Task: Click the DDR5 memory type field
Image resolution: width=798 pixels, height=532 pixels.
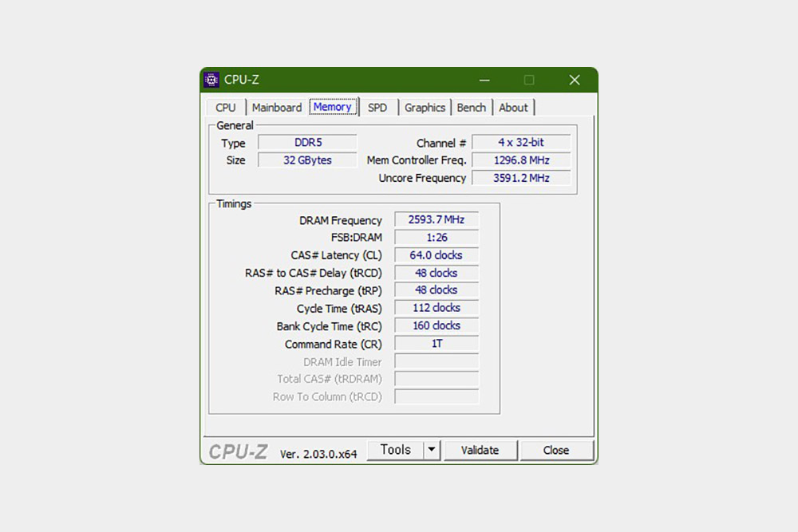Action: pyautogui.click(x=307, y=143)
